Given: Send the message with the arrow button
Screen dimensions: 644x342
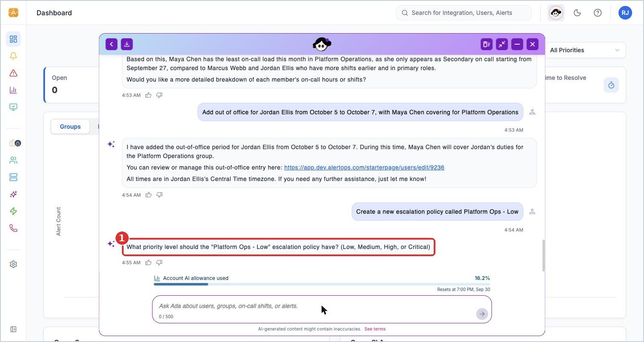Looking at the screenshot, I should click(x=482, y=314).
